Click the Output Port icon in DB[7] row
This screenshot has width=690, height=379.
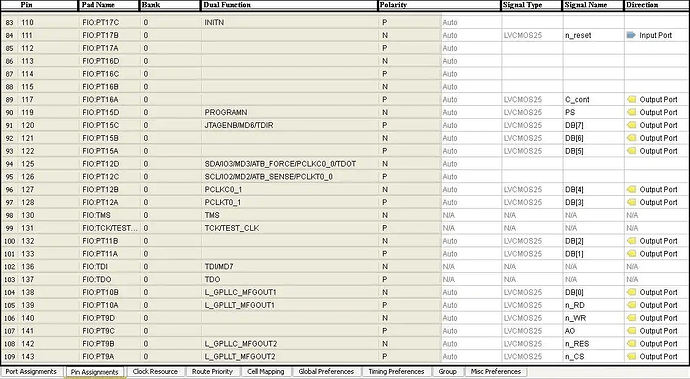(x=631, y=125)
